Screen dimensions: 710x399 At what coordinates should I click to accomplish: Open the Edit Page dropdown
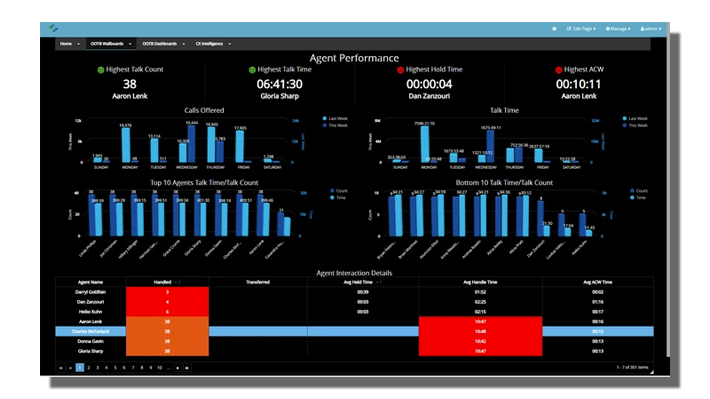coord(581,29)
